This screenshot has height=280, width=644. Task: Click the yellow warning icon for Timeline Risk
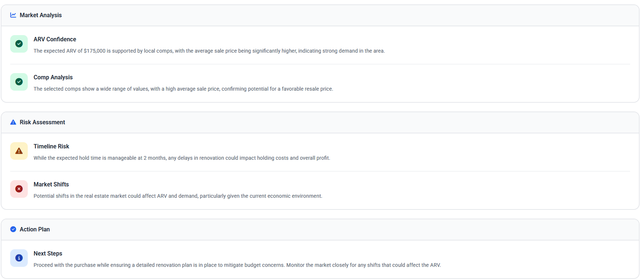tap(19, 151)
